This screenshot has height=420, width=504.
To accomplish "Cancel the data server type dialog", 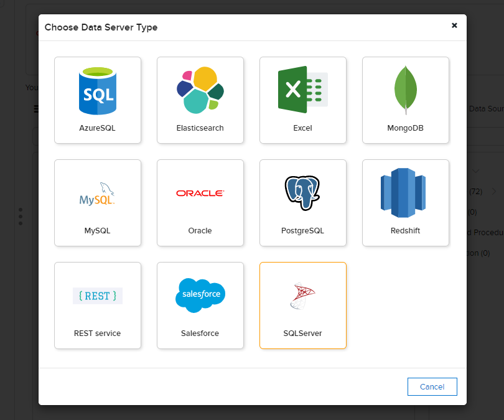I will [x=432, y=386].
